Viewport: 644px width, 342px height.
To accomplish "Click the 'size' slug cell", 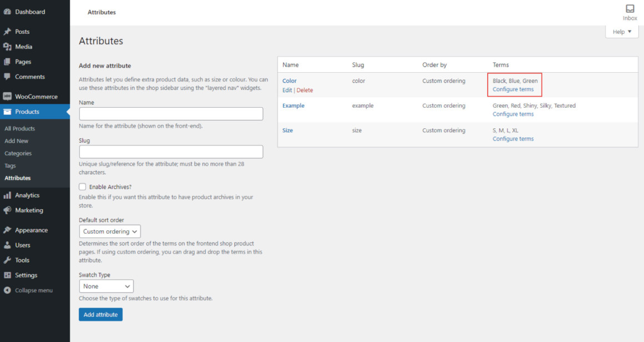I will 356,130.
